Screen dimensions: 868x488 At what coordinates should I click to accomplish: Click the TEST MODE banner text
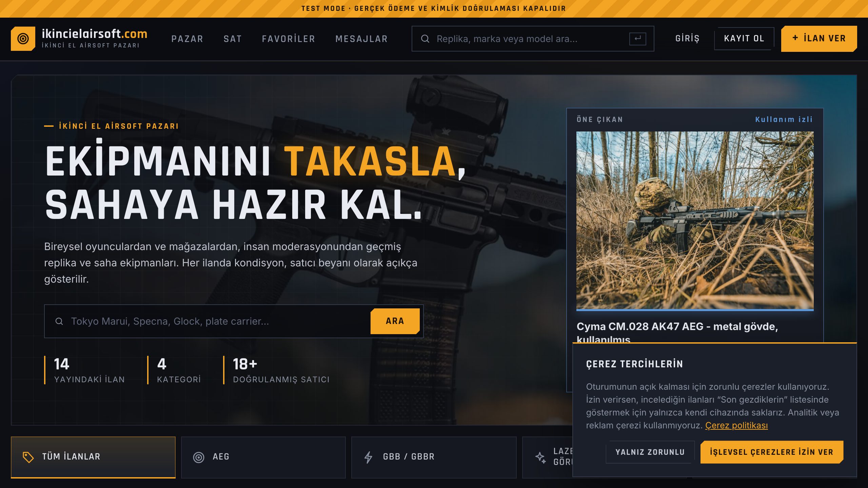(x=434, y=8)
